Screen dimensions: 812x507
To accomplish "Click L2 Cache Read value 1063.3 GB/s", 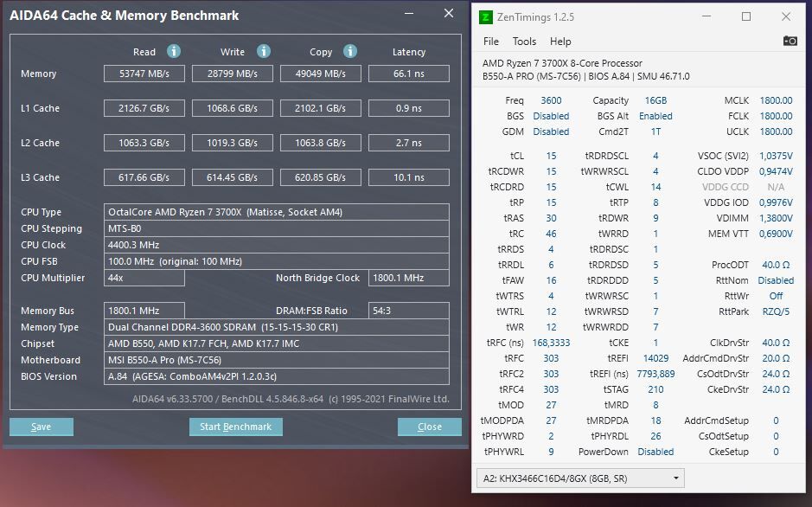I will coord(144,143).
